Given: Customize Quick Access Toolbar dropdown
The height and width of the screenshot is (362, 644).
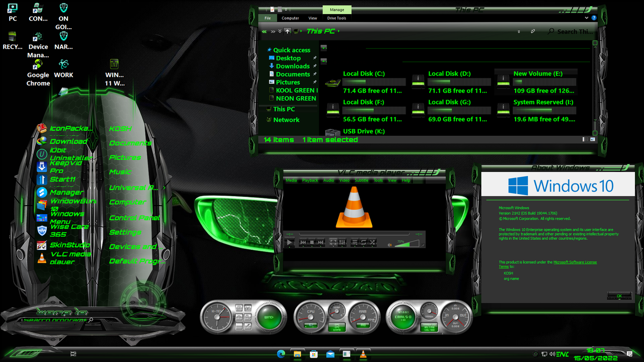Looking at the screenshot, I should (286, 10).
